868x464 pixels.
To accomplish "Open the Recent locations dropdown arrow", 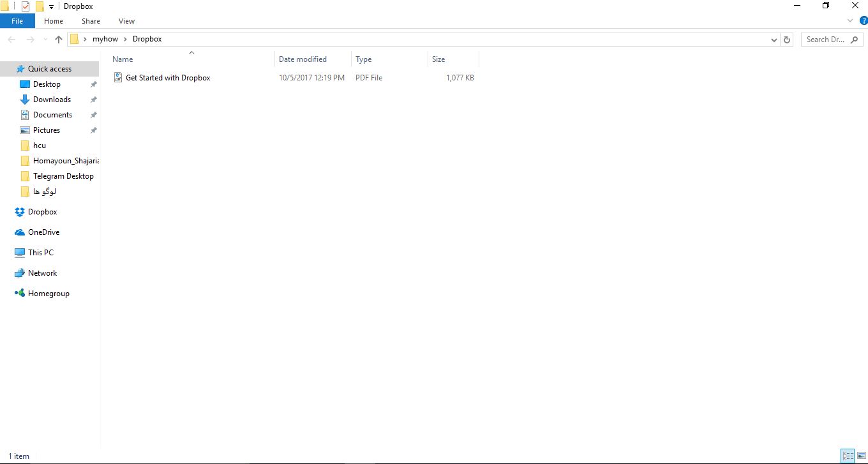I will [45, 40].
